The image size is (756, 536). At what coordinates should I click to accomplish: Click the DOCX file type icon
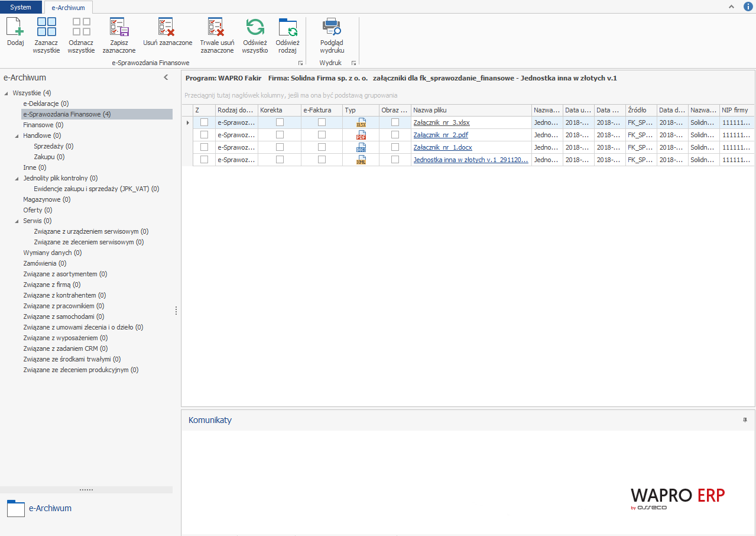361,147
